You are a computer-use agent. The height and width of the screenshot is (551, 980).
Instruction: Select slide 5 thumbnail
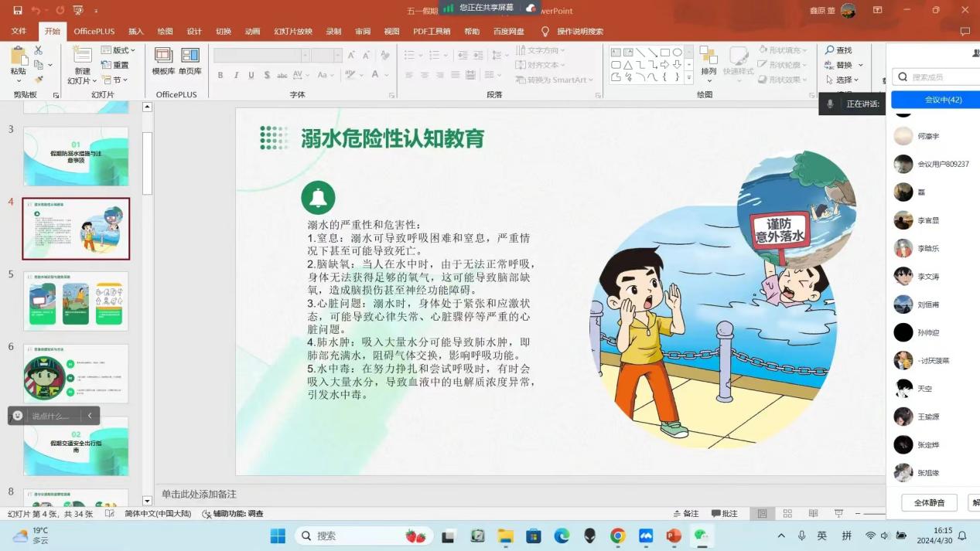pos(76,301)
